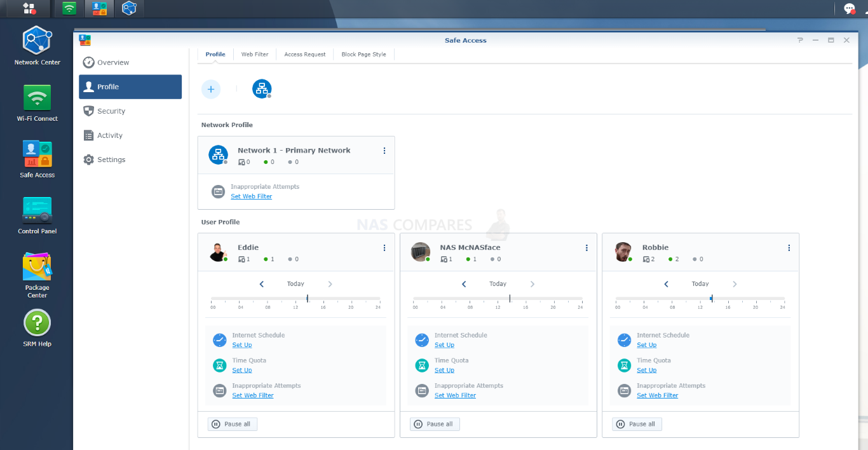Click Time Quota hourglass icon for Robbie
Viewport: 868px width, 450px height.
pos(625,365)
